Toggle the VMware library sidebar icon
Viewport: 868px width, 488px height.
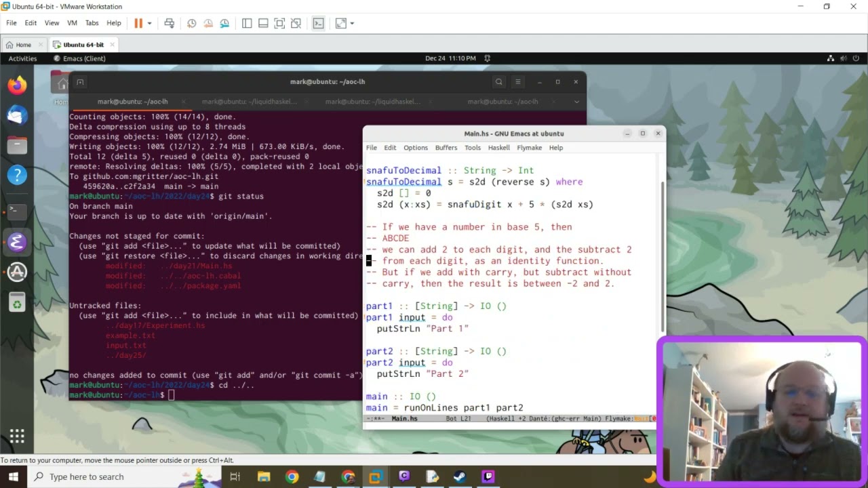pyautogui.click(x=247, y=23)
